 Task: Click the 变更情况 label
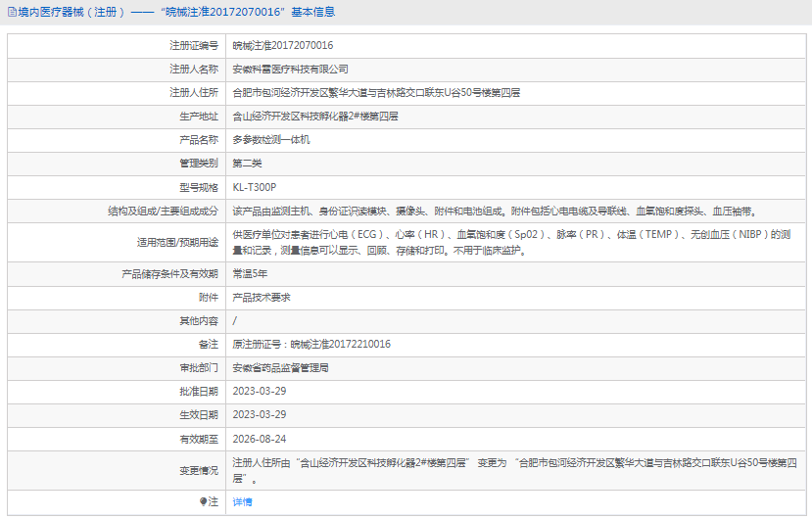click(199, 470)
